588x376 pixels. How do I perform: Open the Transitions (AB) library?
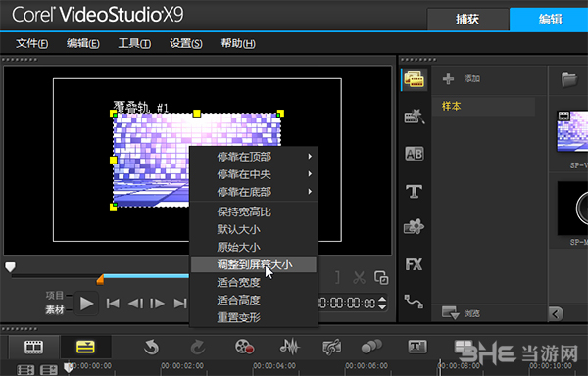tap(414, 154)
